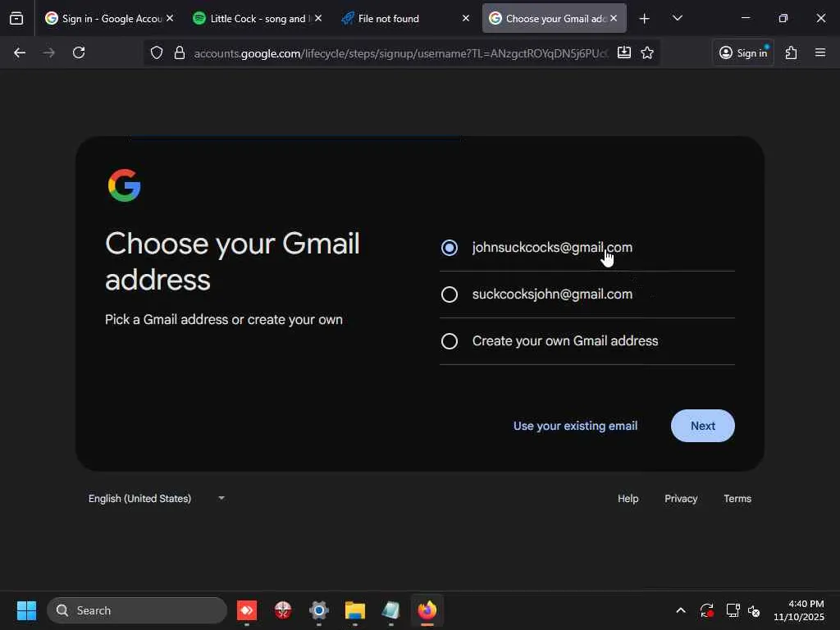This screenshot has height=630, width=840.
Task: Click the forward navigation arrow
Action: coord(48,52)
